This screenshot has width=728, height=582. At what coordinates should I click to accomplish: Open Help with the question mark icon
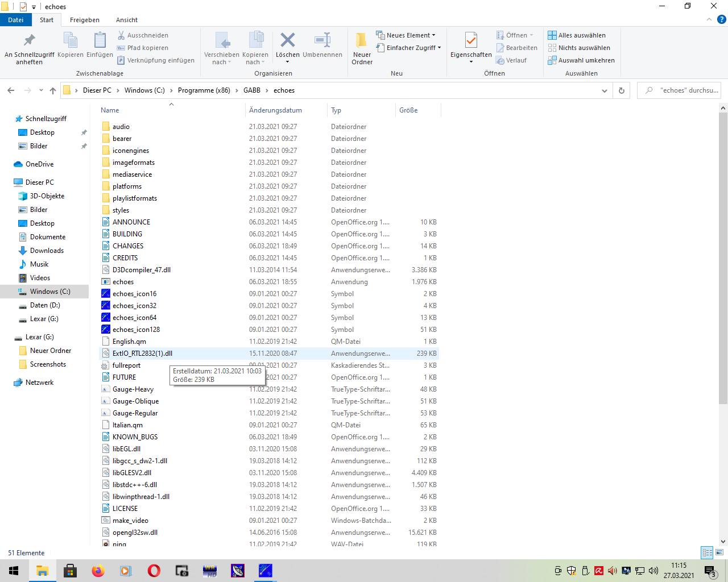[x=721, y=19]
